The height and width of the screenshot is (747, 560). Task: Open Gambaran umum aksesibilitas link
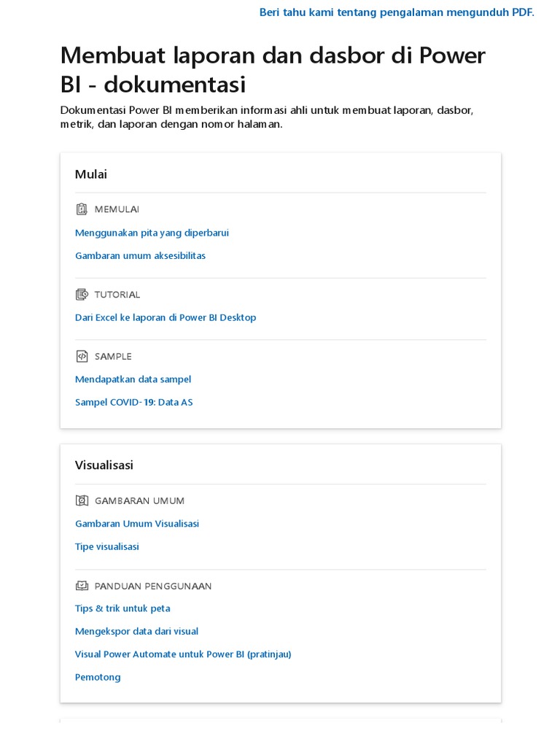[x=140, y=256]
